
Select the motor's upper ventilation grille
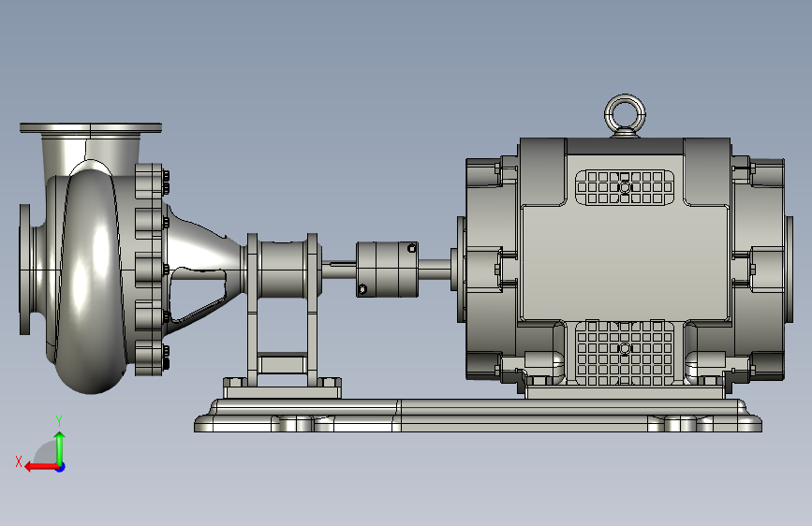point(625,187)
